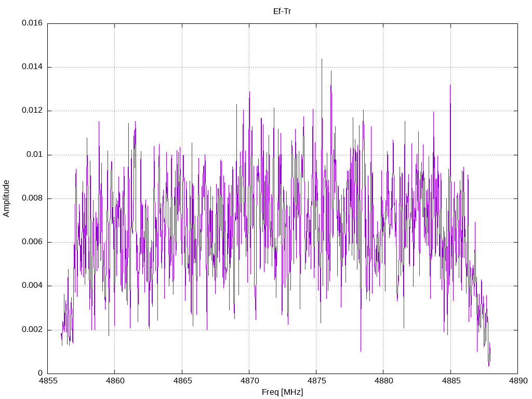The height and width of the screenshot is (399, 532).
Task: Click the y-axis tick label 0.016
Action: 32,23
